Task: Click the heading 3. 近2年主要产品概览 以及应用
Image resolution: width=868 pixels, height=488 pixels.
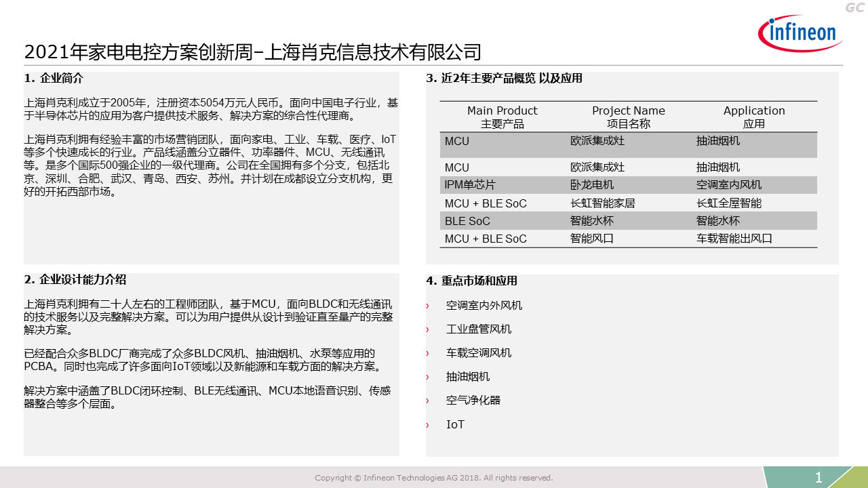Action: pos(504,78)
